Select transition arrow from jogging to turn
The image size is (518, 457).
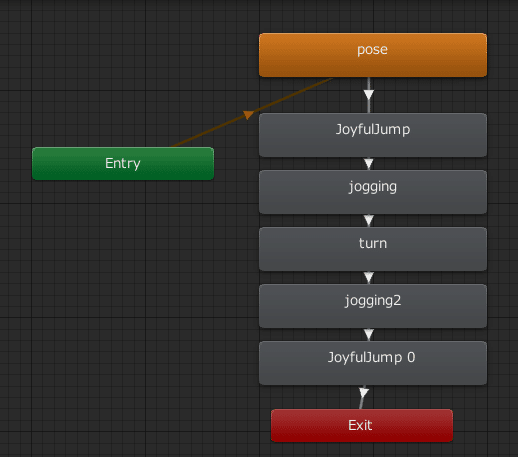(369, 220)
